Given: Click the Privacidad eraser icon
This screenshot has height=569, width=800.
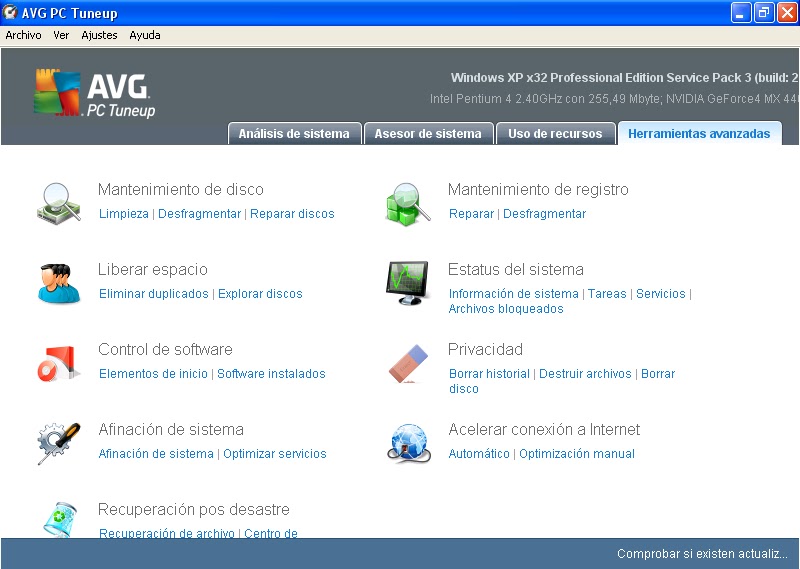Looking at the screenshot, I should point(408,363).
